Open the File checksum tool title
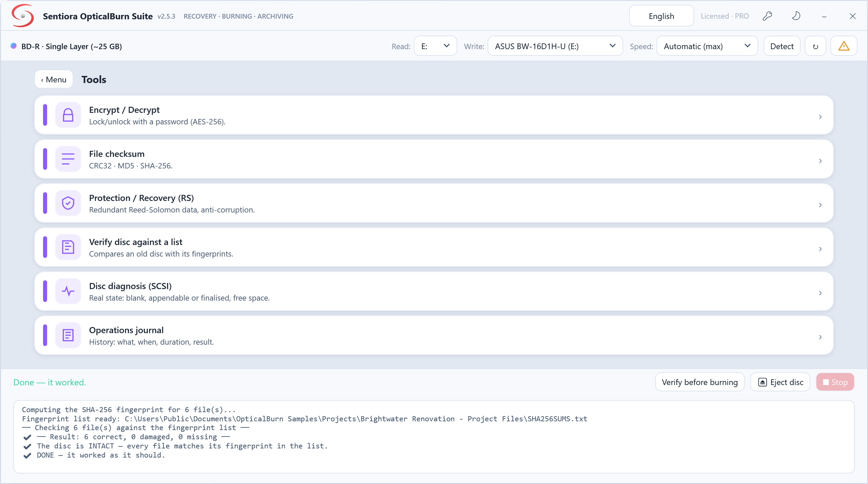 [x=117, y=154]
